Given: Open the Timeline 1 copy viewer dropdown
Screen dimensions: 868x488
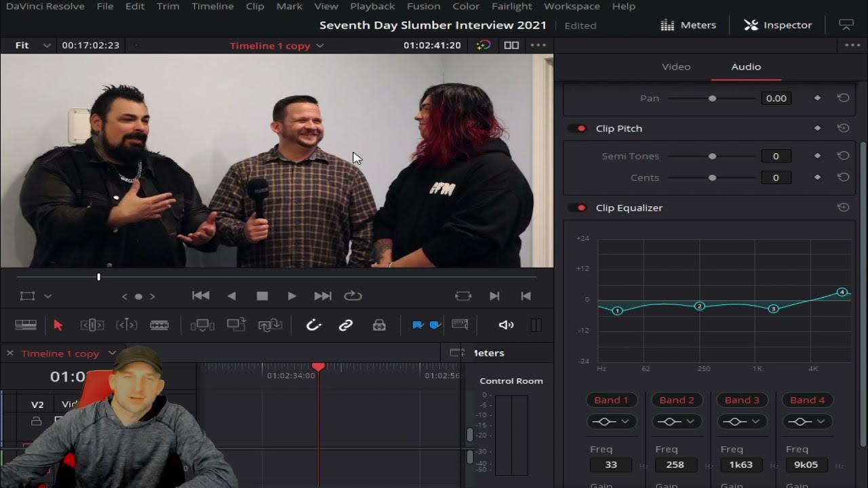Looking at the screenshot, I should (277, 45).
